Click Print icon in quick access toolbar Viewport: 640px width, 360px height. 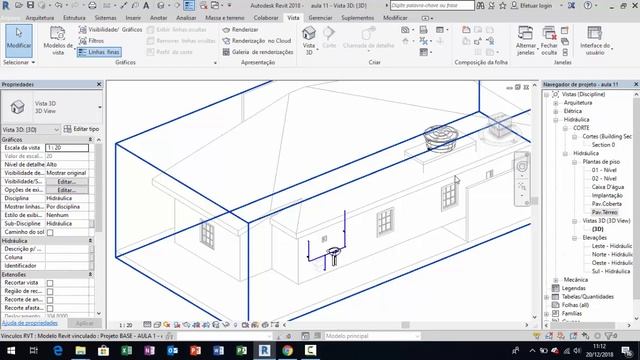(92, 5)
